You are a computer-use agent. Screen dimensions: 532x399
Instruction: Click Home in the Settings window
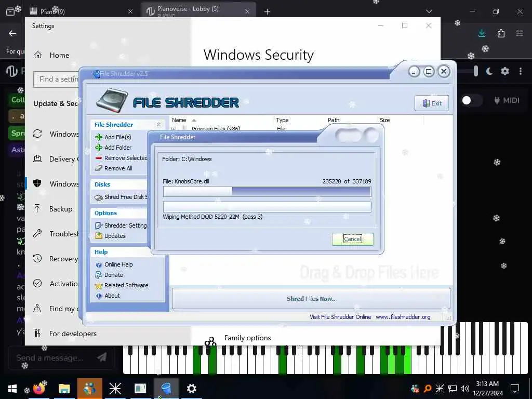pos(51,55)
